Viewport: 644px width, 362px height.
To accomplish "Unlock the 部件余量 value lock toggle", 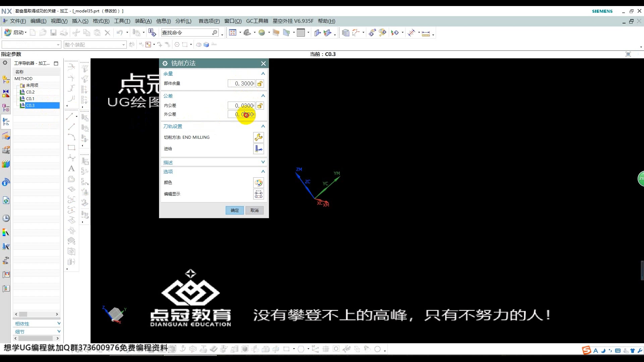I will coord(260,83).
